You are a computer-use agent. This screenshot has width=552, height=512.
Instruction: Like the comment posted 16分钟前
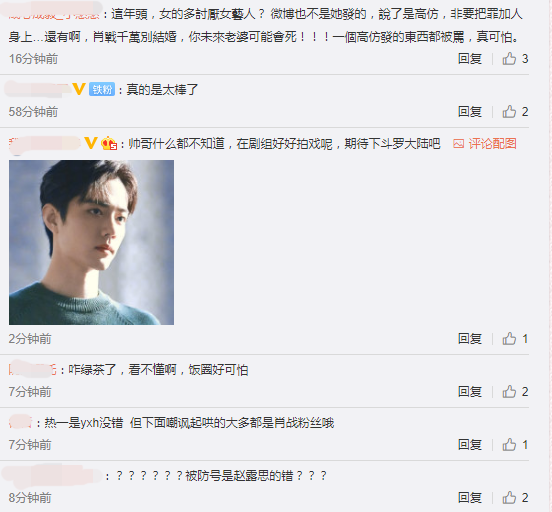pos(515,58)
